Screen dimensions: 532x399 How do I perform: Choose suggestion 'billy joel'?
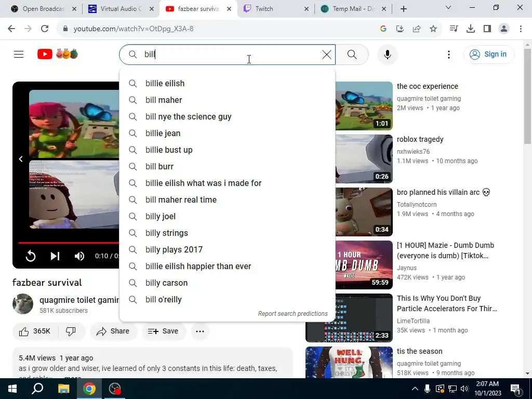tap(228, 217)
